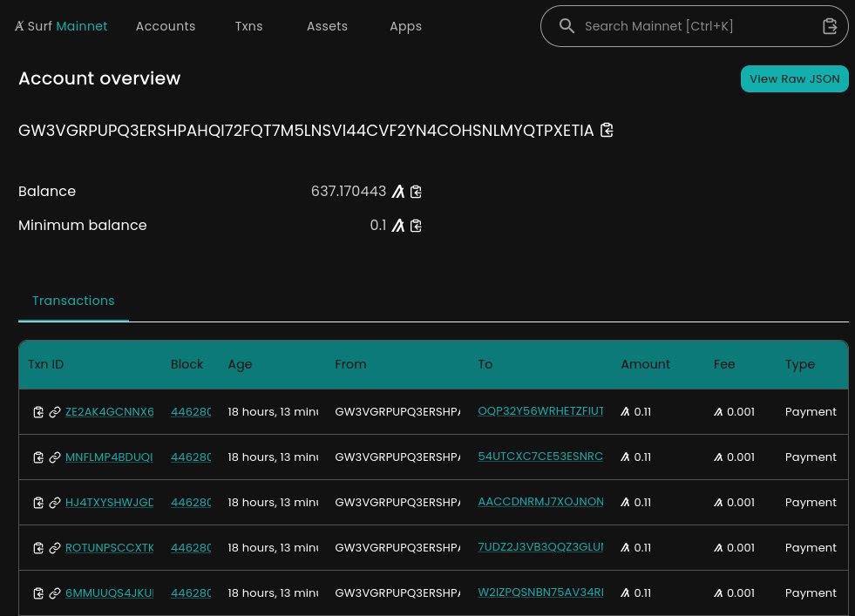The image size is (855, 616).
Task: Open transaction HJ4TXYSHWJGD
Action: (109, 502)
